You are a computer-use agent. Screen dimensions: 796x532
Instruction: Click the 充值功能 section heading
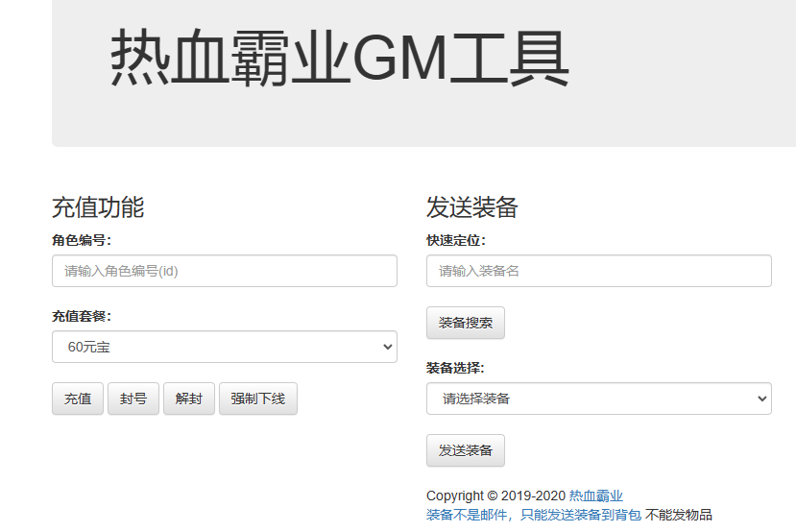coord(98,207)
